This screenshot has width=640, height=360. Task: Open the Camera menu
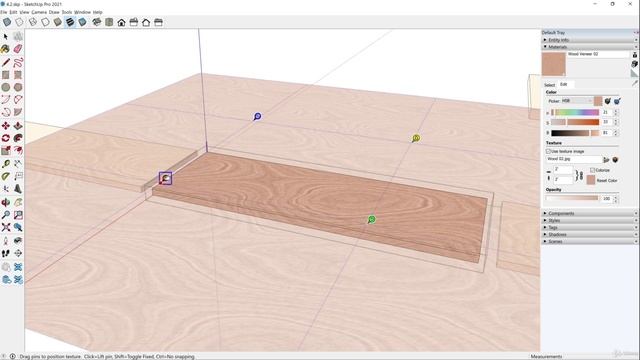click(39, 12)
